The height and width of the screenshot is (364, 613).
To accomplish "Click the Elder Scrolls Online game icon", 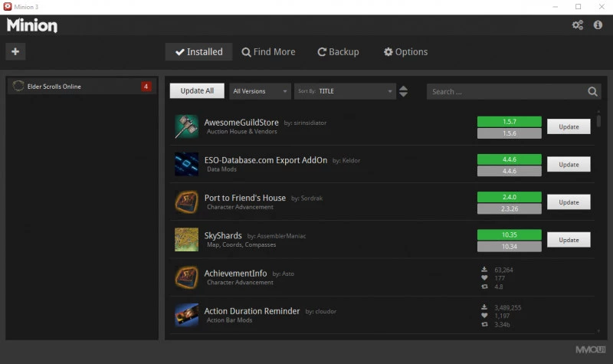I will tap(18, 86).
